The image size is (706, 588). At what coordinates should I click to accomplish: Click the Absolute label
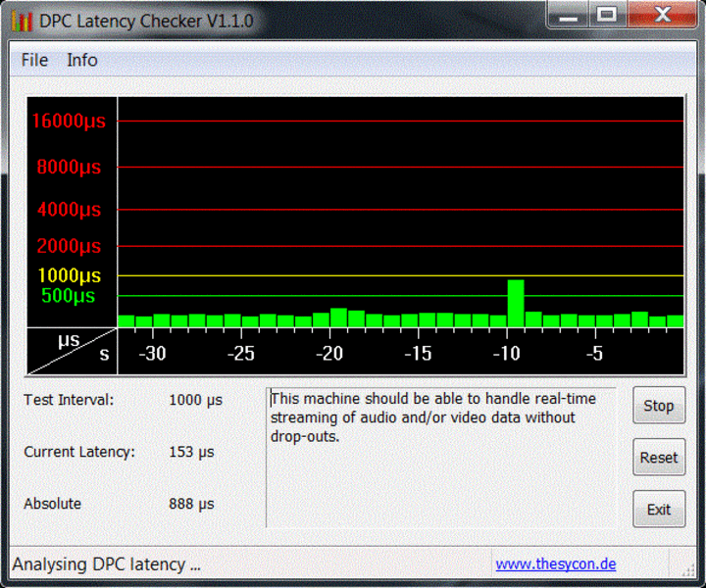point(52,504)
